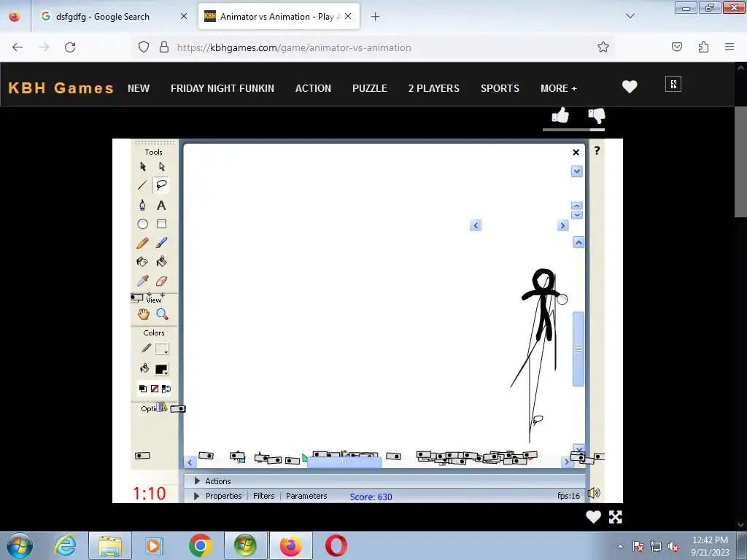
Task: Open the Properties tab
Action: pyautogui.click(x=223, y=496)
